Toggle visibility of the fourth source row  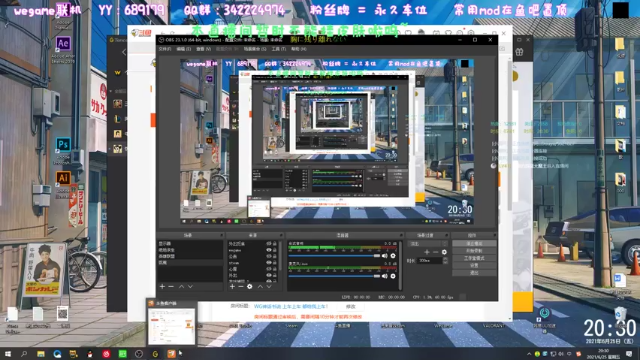tap(269, 263)
